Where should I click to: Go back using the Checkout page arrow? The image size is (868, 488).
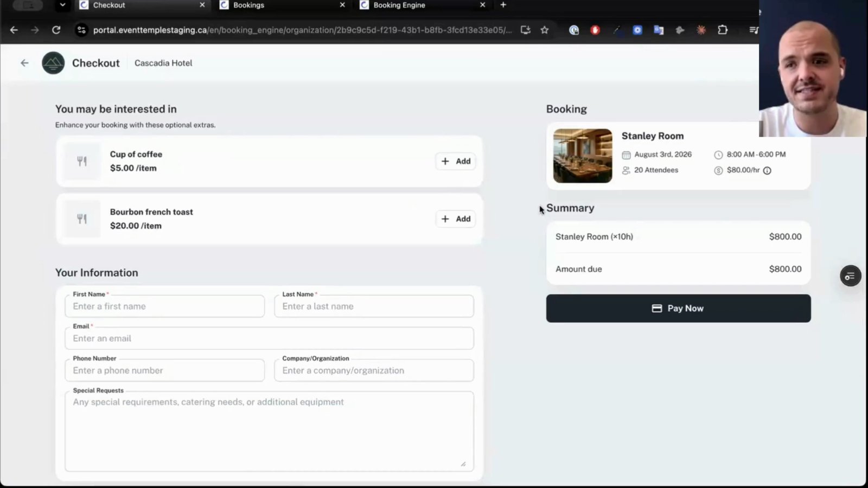(x=24, y=63)
